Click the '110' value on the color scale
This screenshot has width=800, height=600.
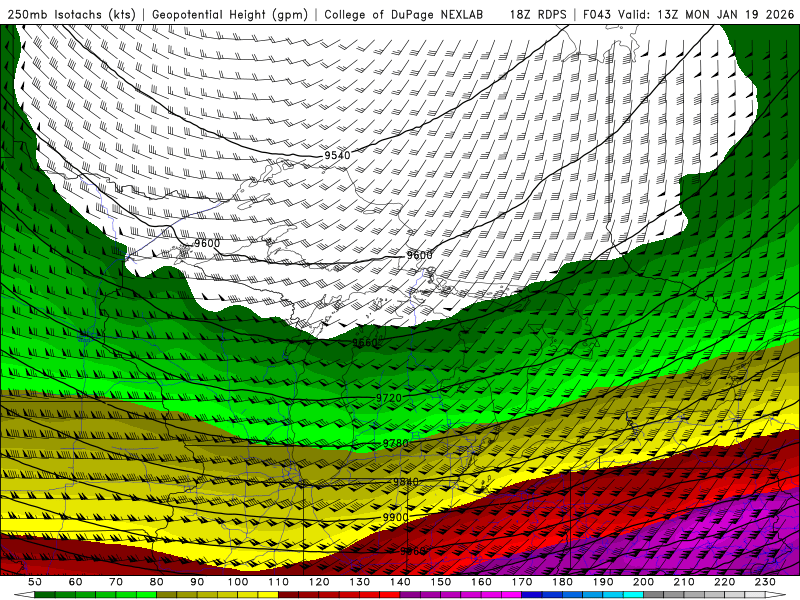(279, 582)
